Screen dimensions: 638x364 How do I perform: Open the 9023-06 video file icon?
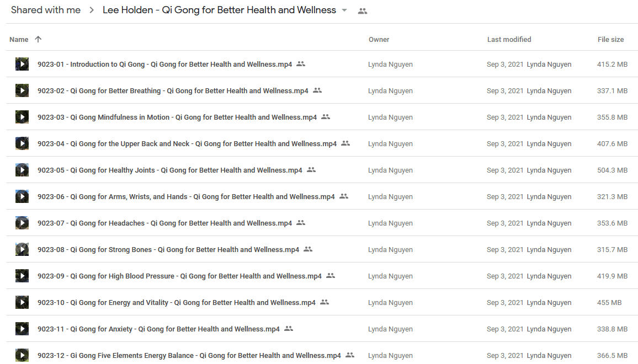point(22,196)
